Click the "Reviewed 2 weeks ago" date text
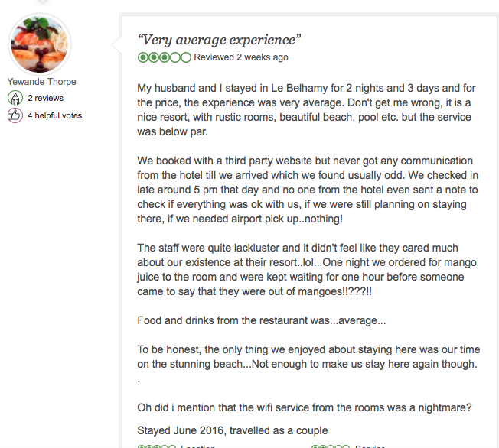499x448 pixels. [241, 57]
